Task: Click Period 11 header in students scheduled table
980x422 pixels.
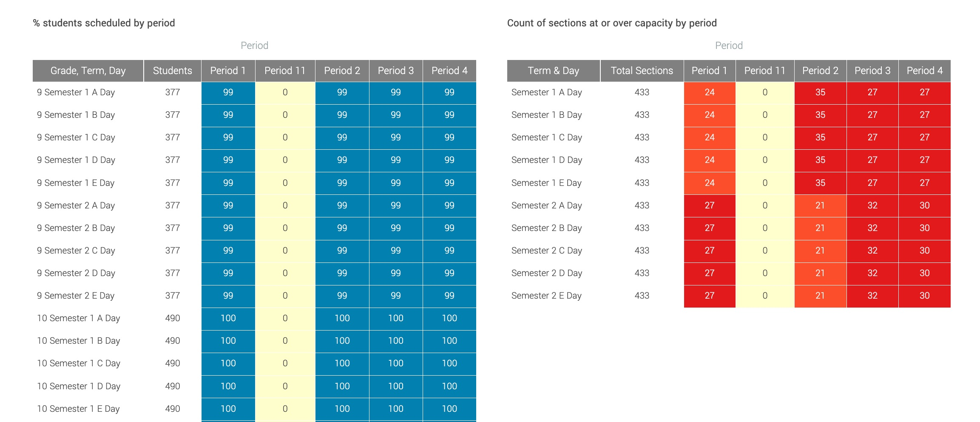Action: click(285, 71)
